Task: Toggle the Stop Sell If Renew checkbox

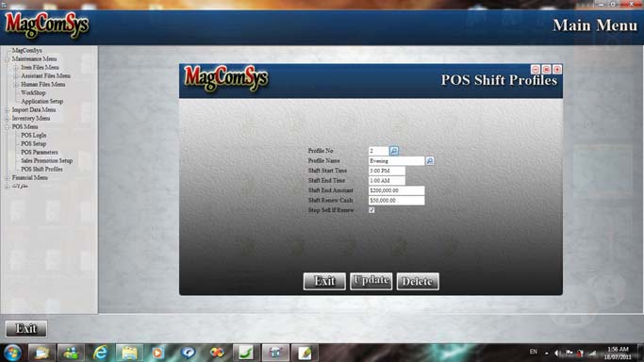Action: (x=372, y=210)
